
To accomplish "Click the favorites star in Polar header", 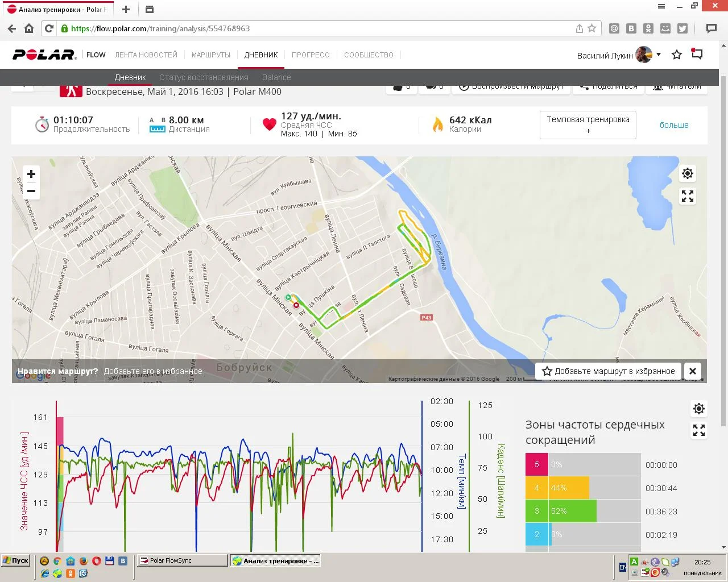I will pos(677,55).
